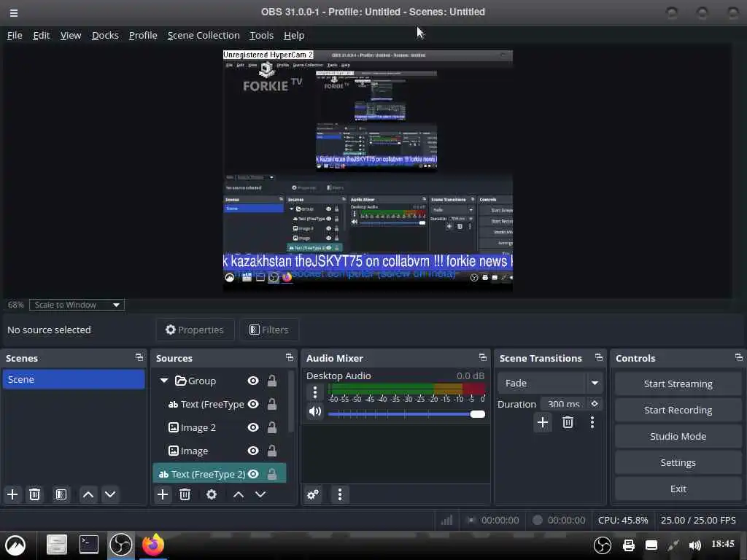Remove selected source with trash icon
The height and width of the screenshot is (560, 747).
pyautogui.click(x=185, y=494)
